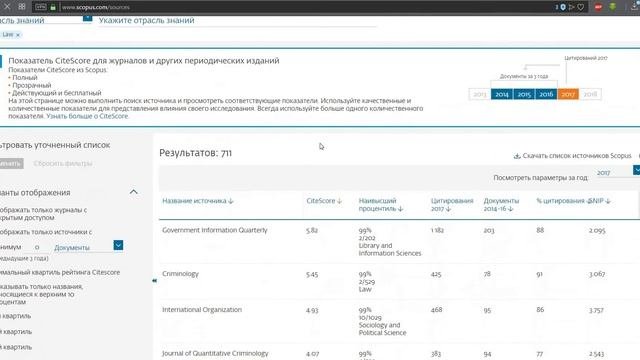The height and width of the screenshot is (360, 640).
Task: Toggle 'только журналы с открытым доступом' option
Action: 44,214
